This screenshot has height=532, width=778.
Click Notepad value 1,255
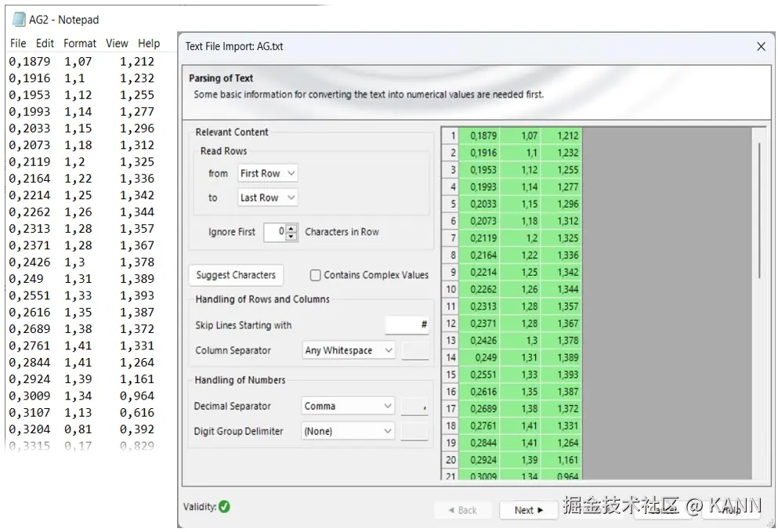137,96
